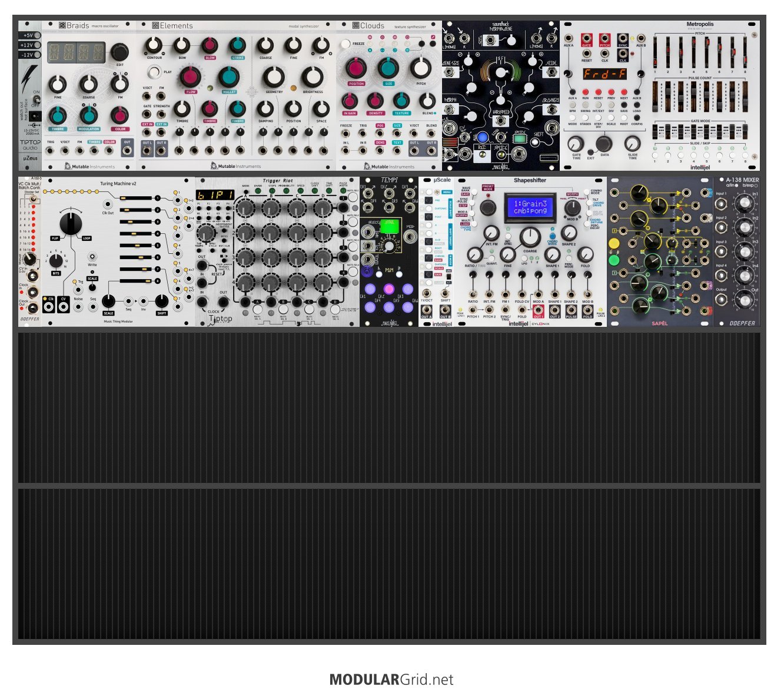784x692 pixels.
Task: Click the Shapeshifter COARSE knob
Action: tap(530, 237)
